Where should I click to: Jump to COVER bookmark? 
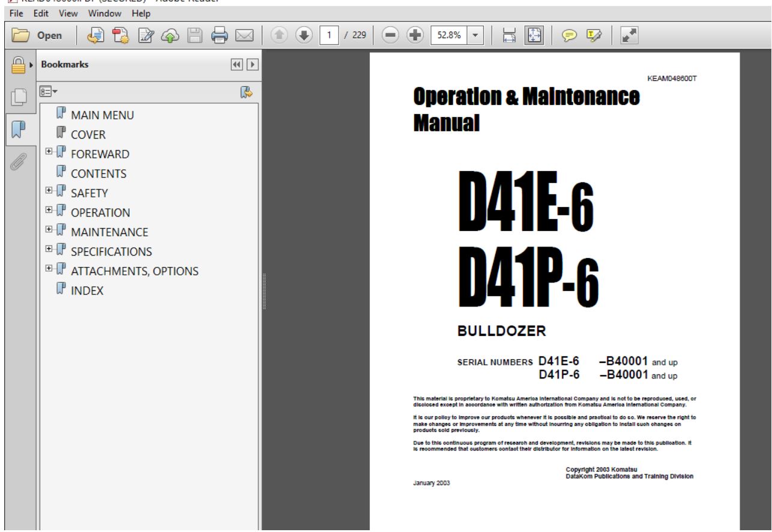[89, 135]
